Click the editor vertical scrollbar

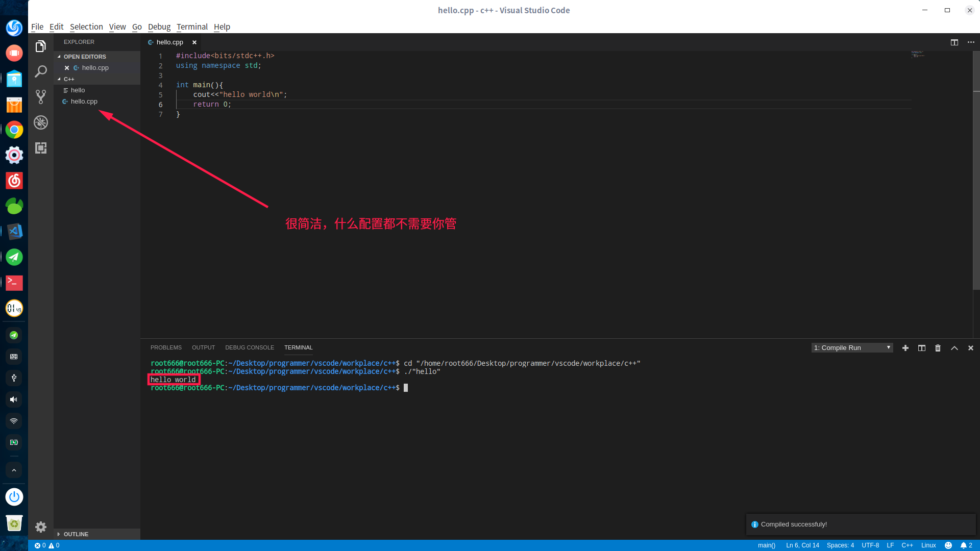(x=976, y=171)
